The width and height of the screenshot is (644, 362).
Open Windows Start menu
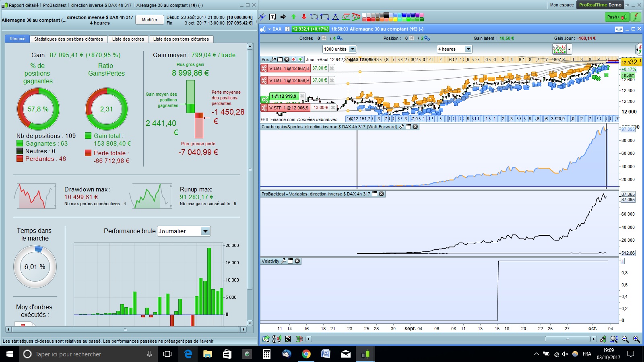[x=10, y=354]
